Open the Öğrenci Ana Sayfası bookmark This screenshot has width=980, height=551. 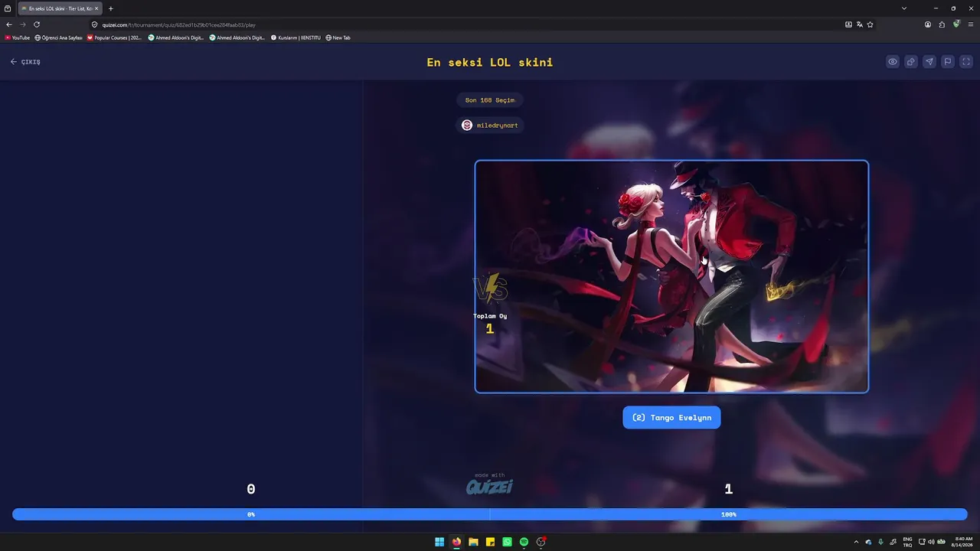59,37
